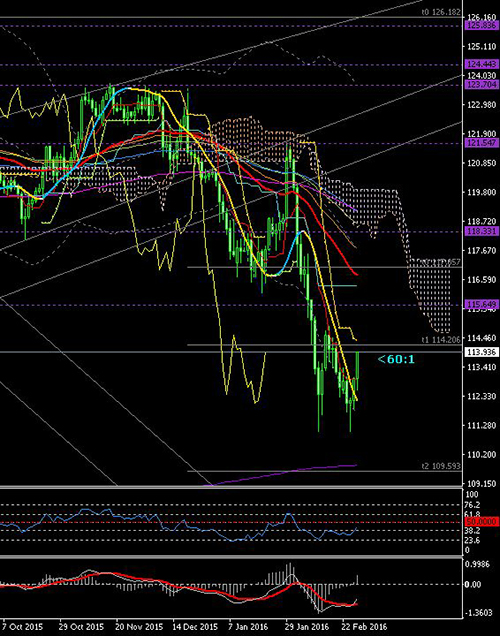Viewport: 500px width, 636px height.
Task: Click the 121.900 price axis label
Action: coord(482,134)
